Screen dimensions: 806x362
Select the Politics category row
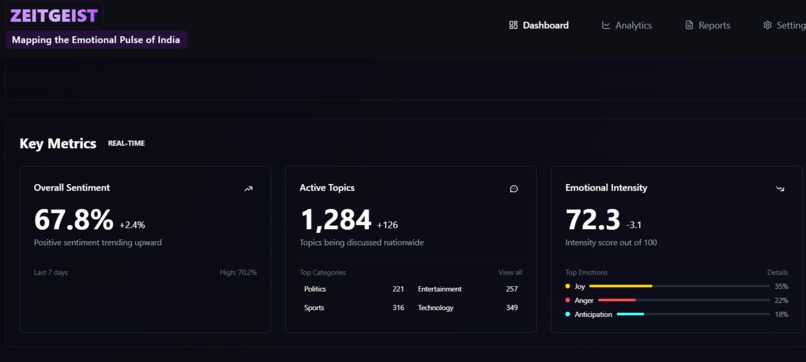pyautogui.click(x=354, y=289)
